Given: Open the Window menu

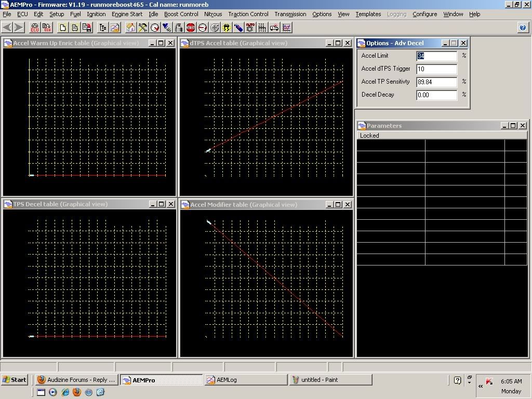Looking at the screenshot, I should pyautogui.click(x=453, y=14).
